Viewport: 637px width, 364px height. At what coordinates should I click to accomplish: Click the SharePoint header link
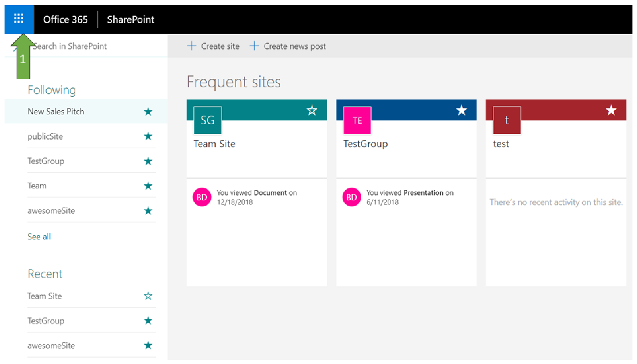click(131, 20)
